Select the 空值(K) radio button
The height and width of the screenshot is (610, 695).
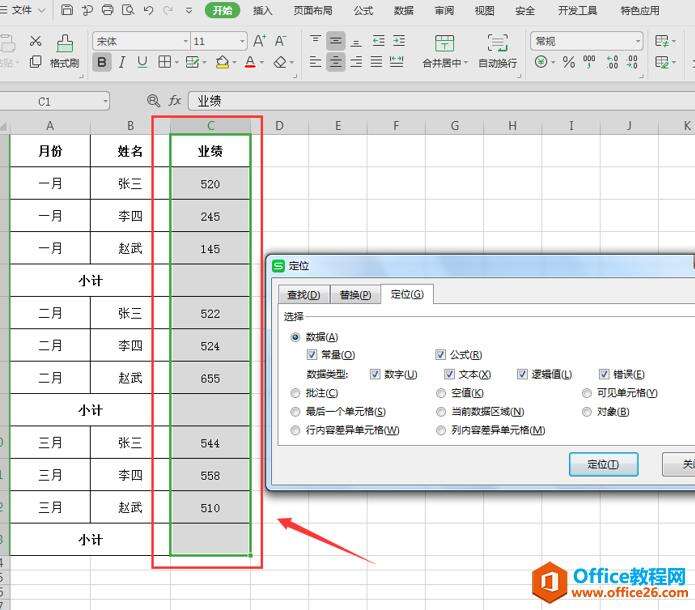coord(443,393)
